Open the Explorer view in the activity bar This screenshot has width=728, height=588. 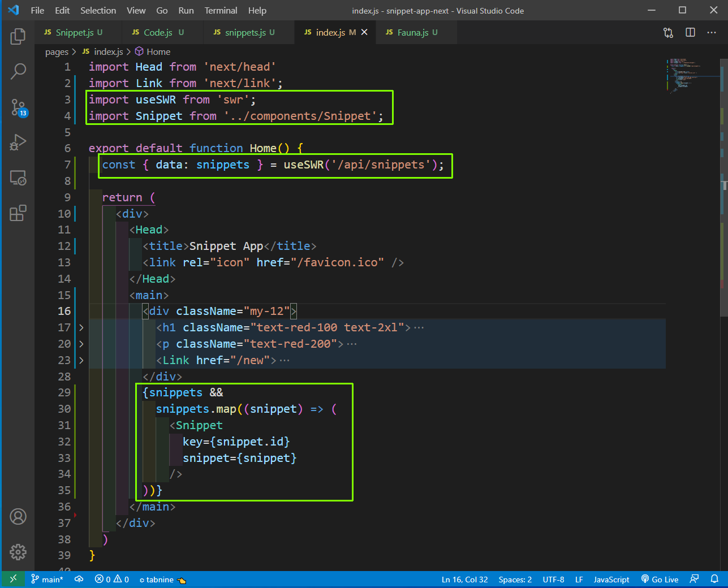(18, 37)
